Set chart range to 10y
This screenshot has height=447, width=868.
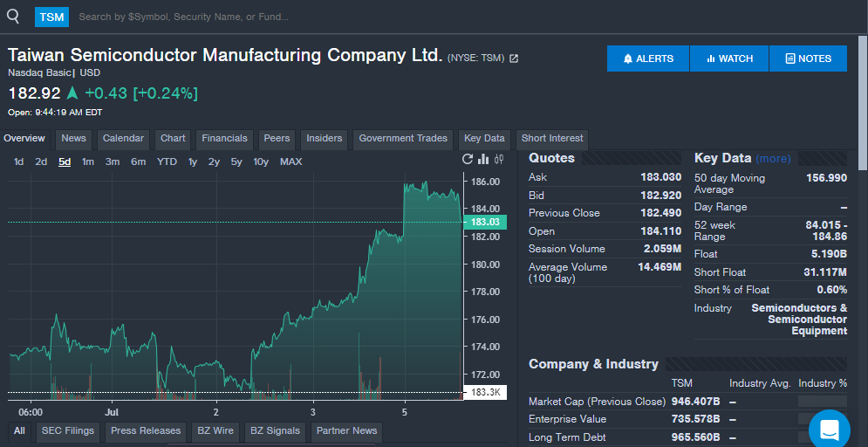(261, 162)
